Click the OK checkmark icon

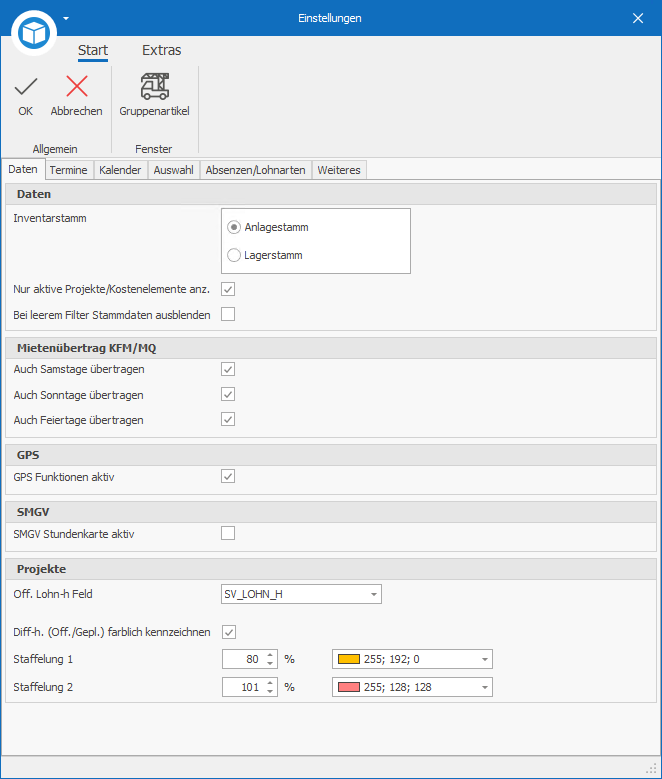pyautogui.click(x=26, y=86)
